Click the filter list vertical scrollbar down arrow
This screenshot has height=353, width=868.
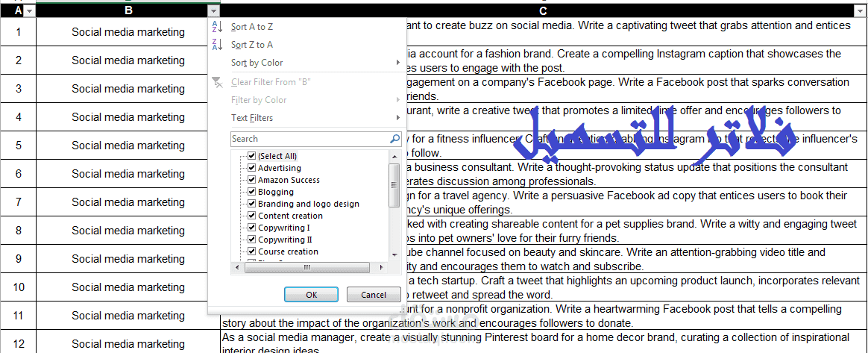(395, 254)
